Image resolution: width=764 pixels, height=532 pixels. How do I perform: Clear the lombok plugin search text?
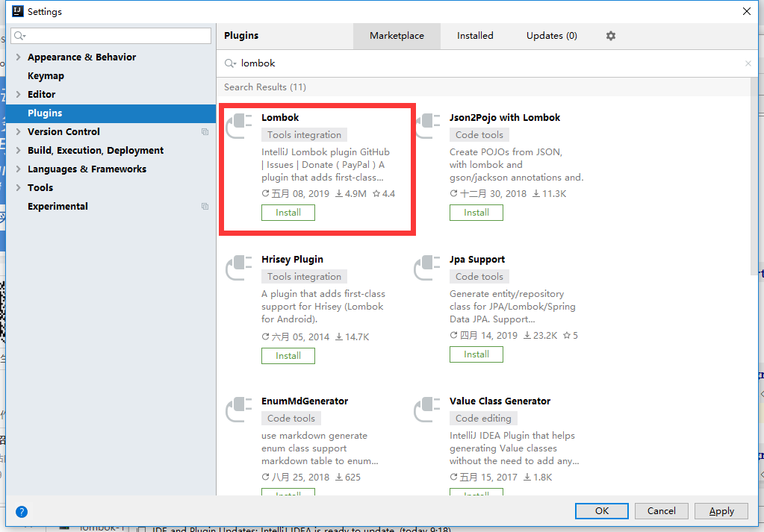[748, 63]
